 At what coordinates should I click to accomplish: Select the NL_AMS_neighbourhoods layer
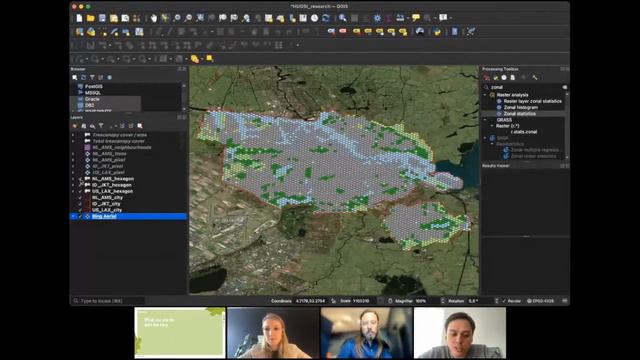point(122,147)
